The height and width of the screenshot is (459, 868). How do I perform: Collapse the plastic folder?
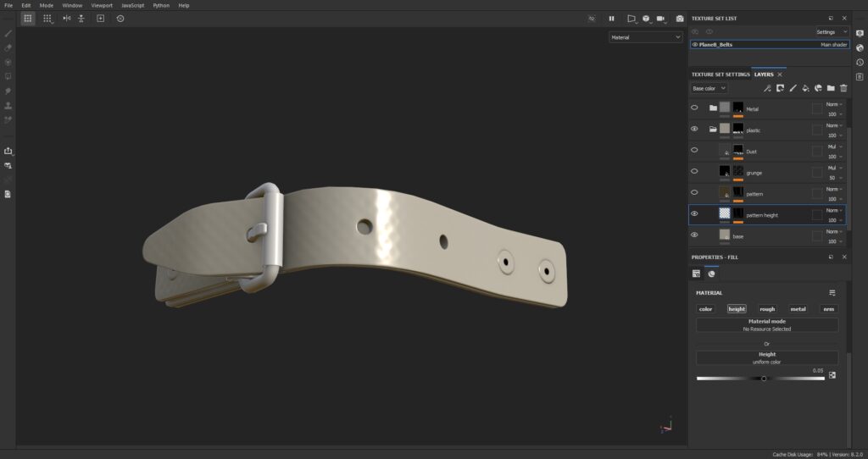[x=713, y=130]
